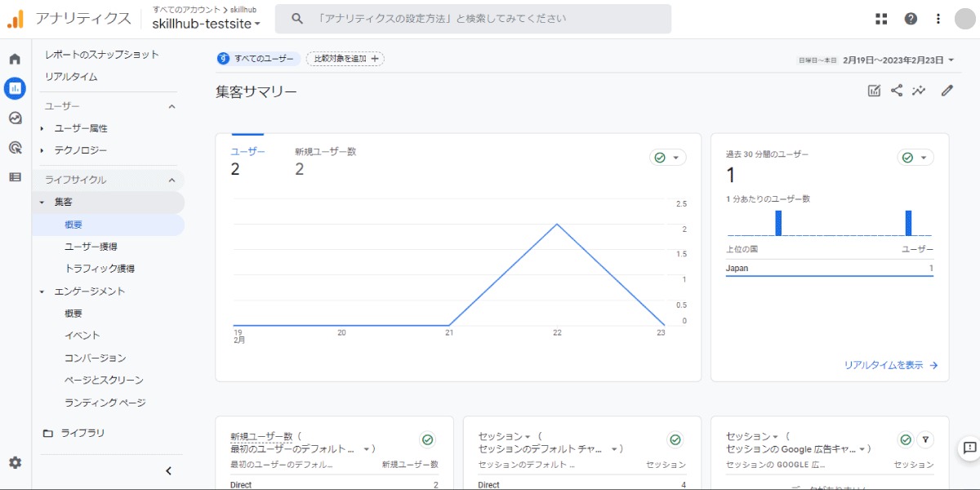Open the Home icon in left rail
The image size is (980, 490).
tap(15, 59)
